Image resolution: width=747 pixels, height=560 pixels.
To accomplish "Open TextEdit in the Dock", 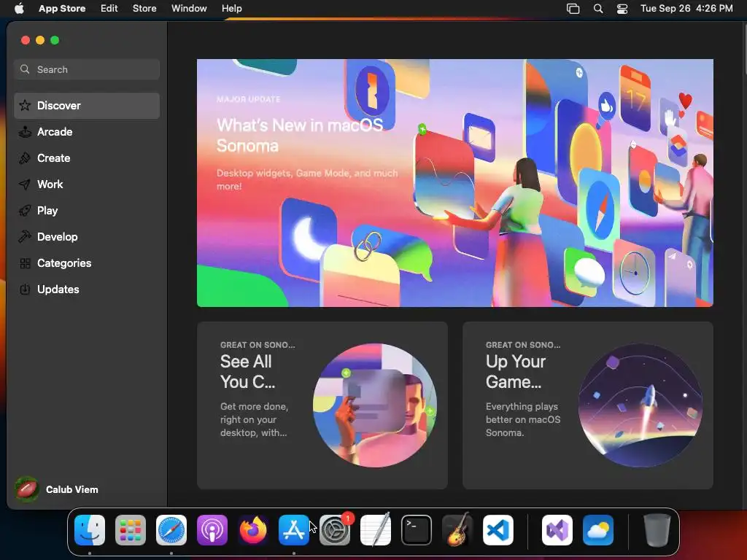I will click(376, 530).
